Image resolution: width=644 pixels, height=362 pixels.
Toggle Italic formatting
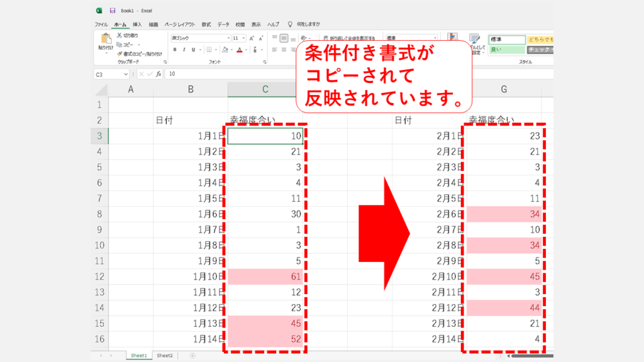point(184,50)
